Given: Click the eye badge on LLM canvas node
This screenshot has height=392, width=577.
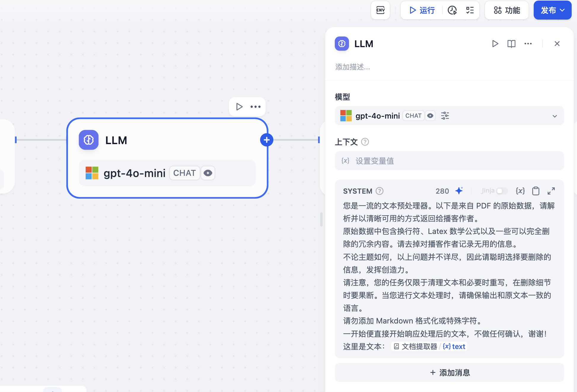Looking at the screenshot, I should point(208,173).
